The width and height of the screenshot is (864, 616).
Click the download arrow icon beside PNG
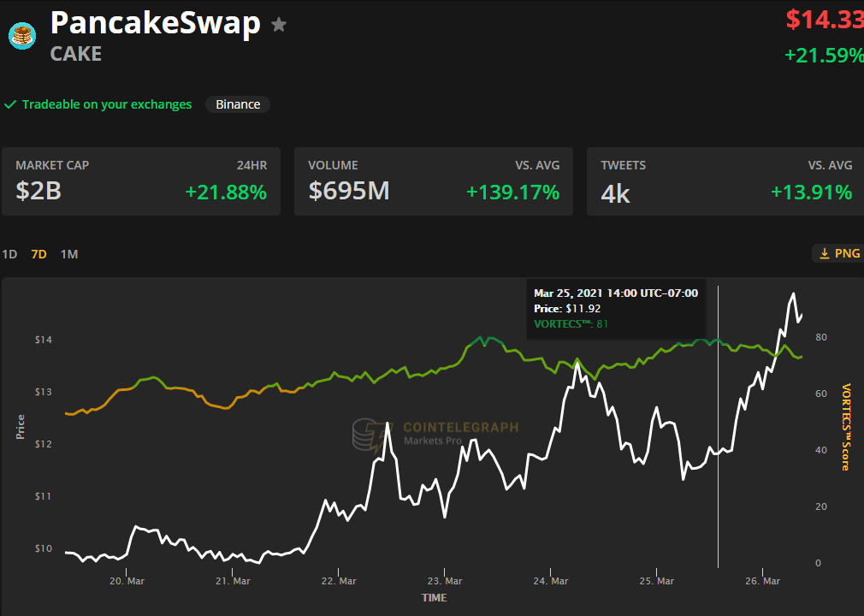click(825, 253)
